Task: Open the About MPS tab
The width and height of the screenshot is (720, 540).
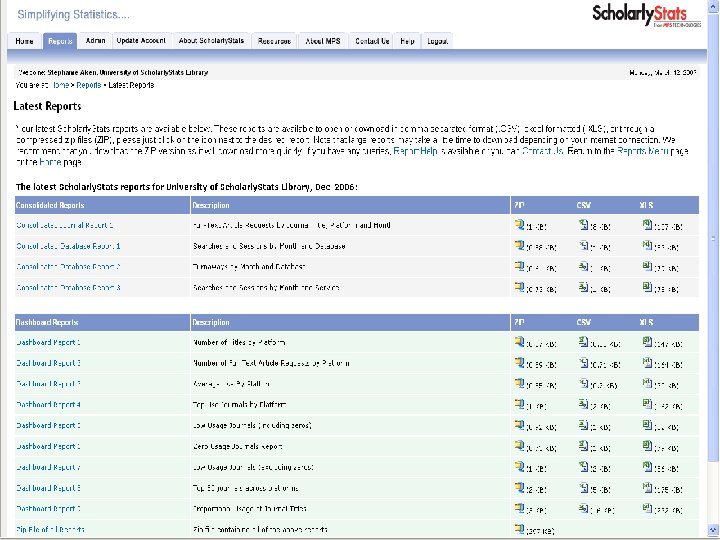Action: [323, 41]
